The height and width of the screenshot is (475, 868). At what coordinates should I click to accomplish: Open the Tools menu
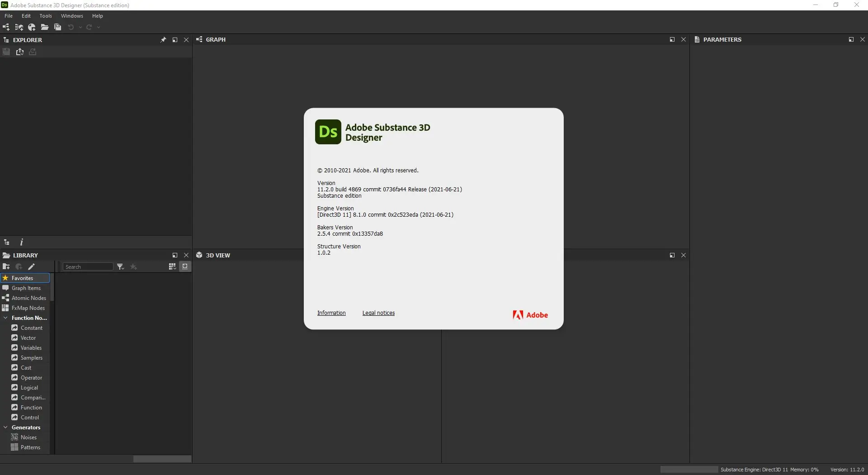(46, 16)
